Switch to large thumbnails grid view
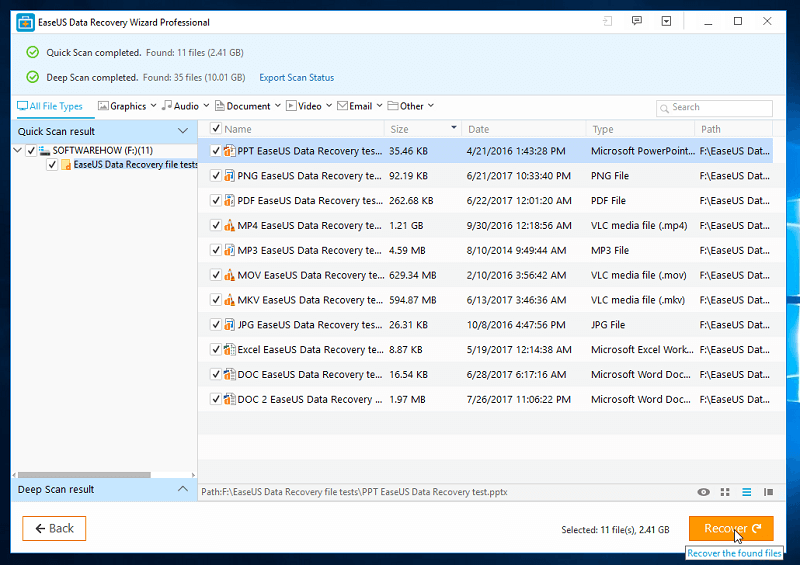Viewport: 800px width, 565px height. [725, 492]
